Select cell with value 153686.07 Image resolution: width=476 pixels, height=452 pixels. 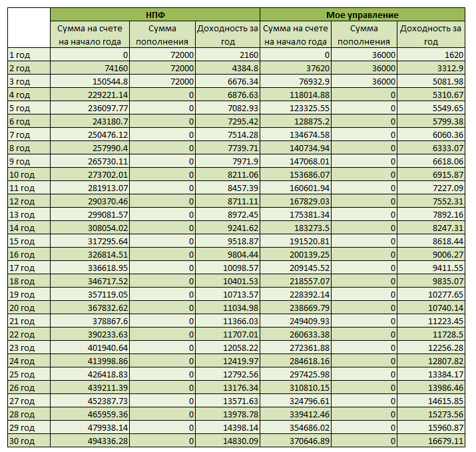click(296, 174)
